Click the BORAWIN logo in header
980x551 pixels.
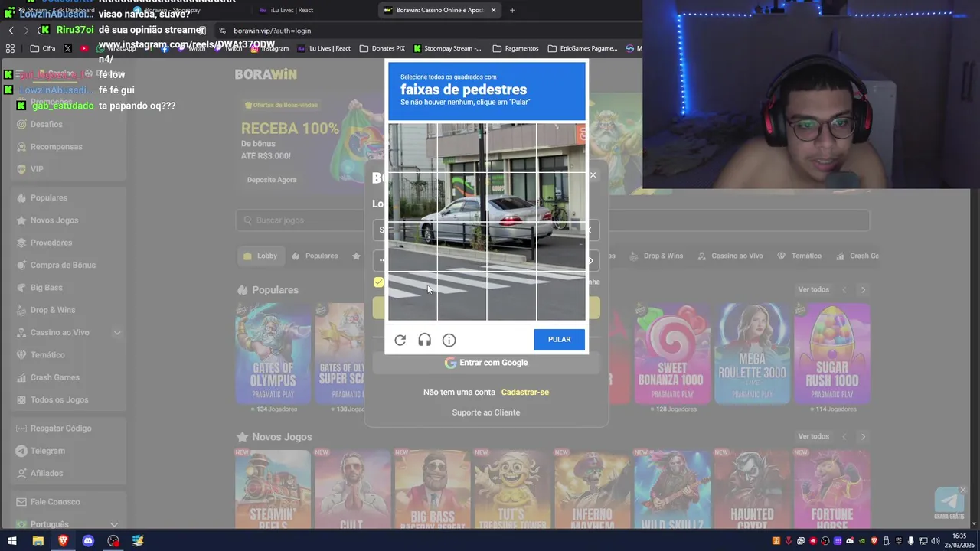coord(266,74)
